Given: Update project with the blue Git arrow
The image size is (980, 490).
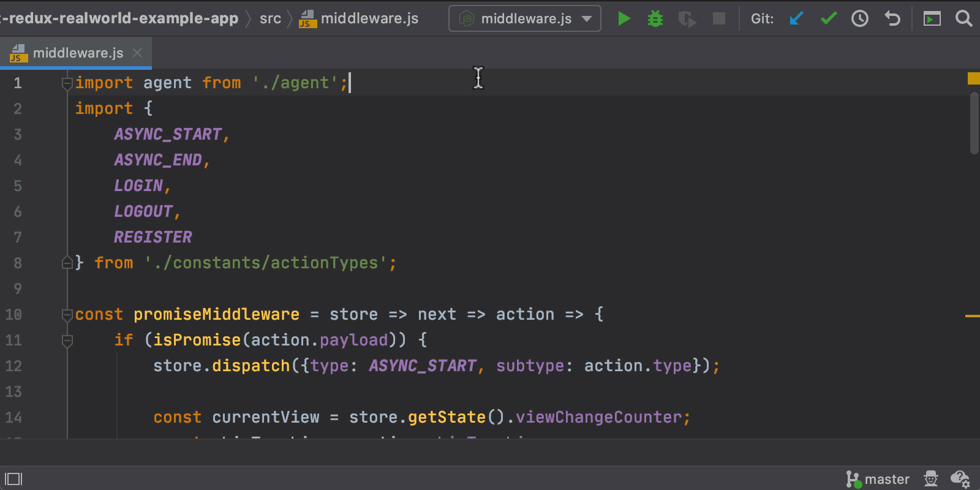Looking at the screenshot, I should (796, 19).
